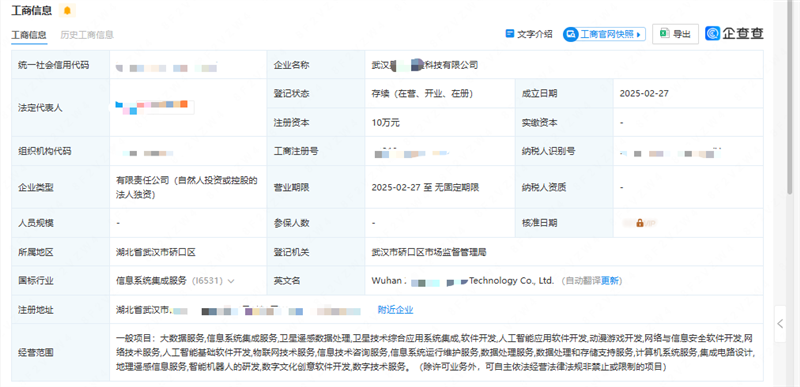
Task: Click the 企业名称 value text
Action: [425, 65]
